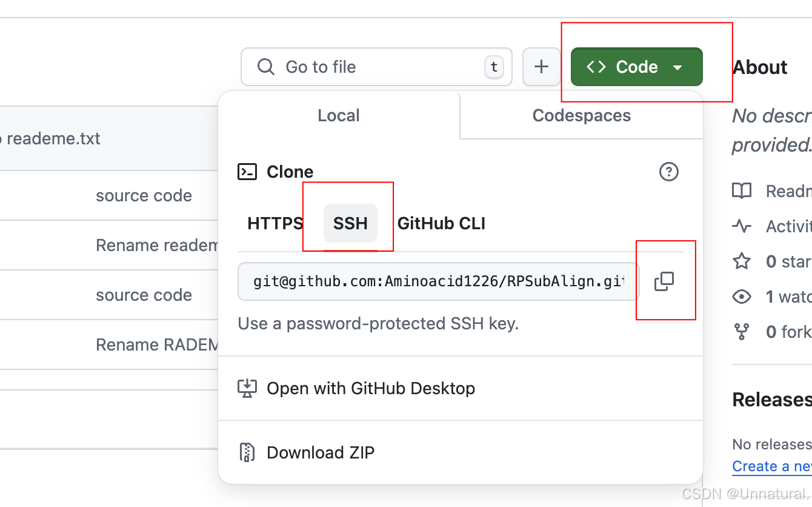Switch to the Codespaces tab
812x507 pixels.
coord(582,115)
